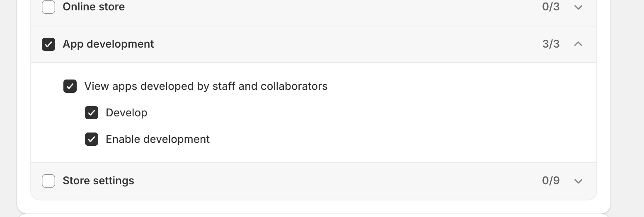
Task: Tick the Store settings checkbox
Action: 48,181
